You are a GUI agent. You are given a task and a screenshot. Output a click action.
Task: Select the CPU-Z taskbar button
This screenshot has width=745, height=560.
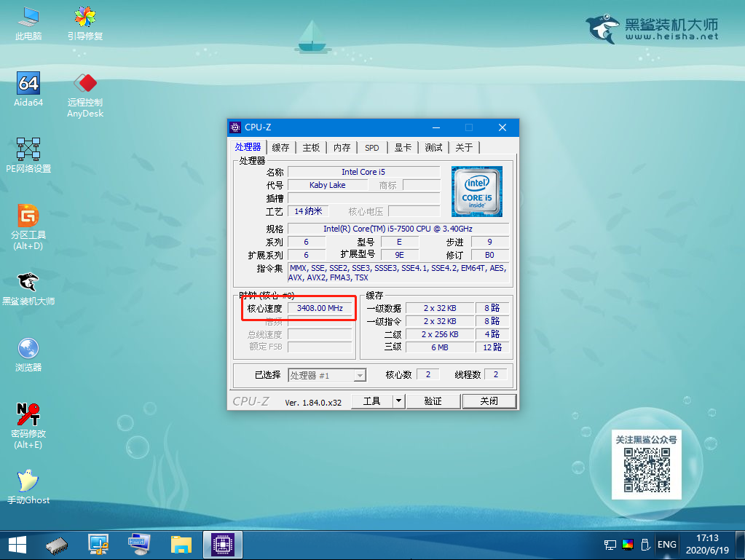pos(223,545)
